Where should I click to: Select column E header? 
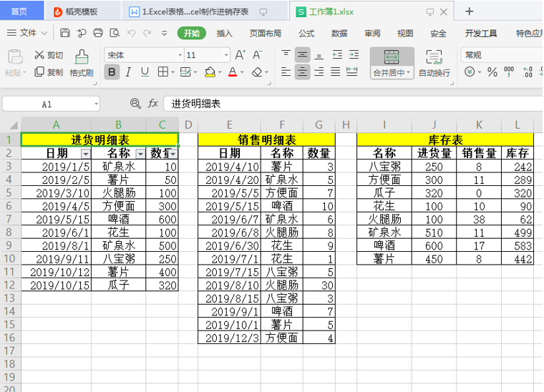pos(229,124)
